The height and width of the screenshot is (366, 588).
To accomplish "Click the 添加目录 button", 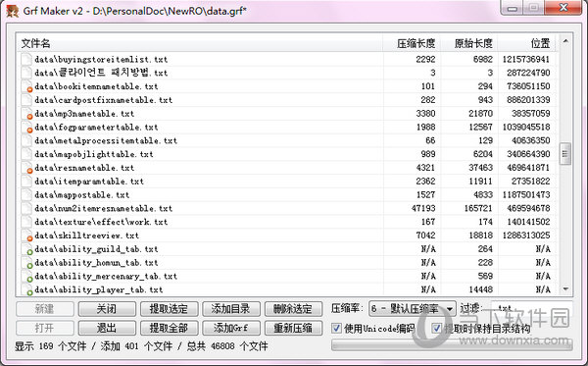I will 231,309.
